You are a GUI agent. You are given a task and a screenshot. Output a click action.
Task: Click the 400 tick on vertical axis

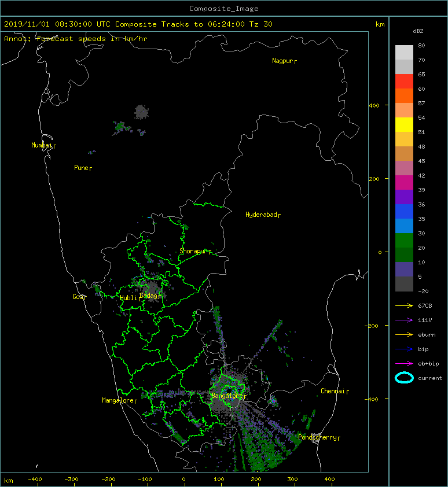pos(374,106)
